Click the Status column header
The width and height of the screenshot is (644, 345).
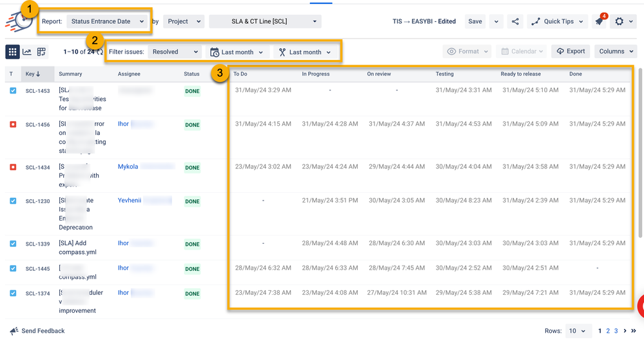[191, 74]
